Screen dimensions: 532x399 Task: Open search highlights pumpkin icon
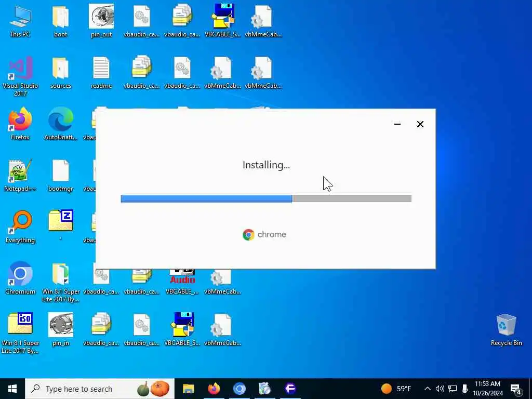[x=153, y=389]
